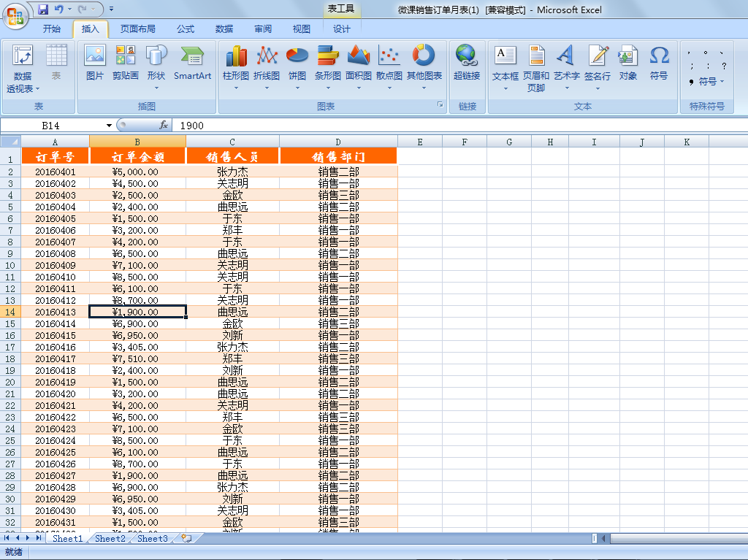
Task: Insert 艺术字 WordArt
Action: (567, 66)
